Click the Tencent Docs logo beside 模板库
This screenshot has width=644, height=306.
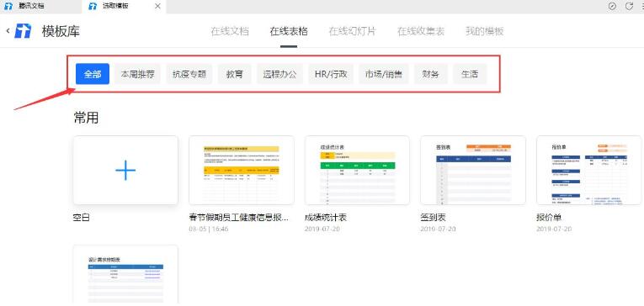(x=23, y=31)
